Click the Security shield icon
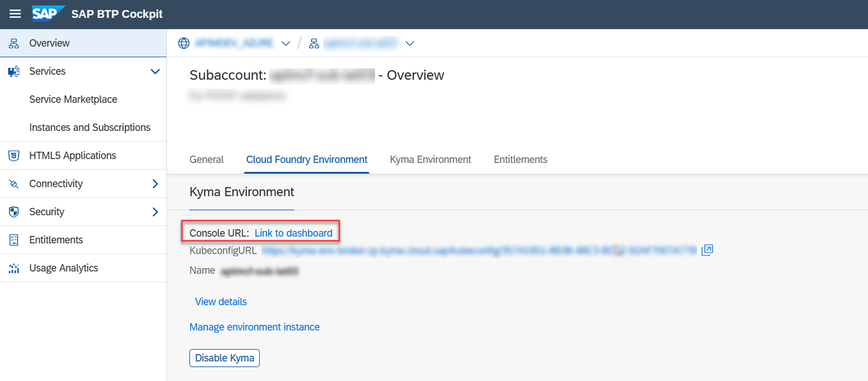868x381 pixels. pos(14,212)
